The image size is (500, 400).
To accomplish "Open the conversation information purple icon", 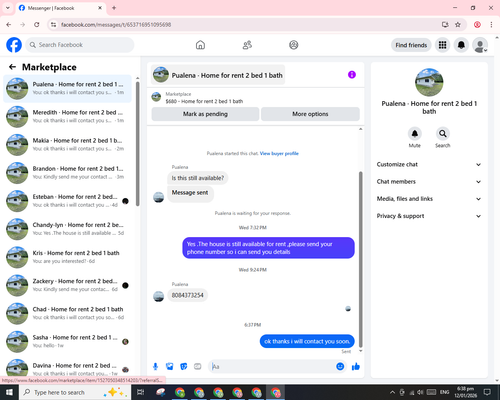I will (352, 75).
